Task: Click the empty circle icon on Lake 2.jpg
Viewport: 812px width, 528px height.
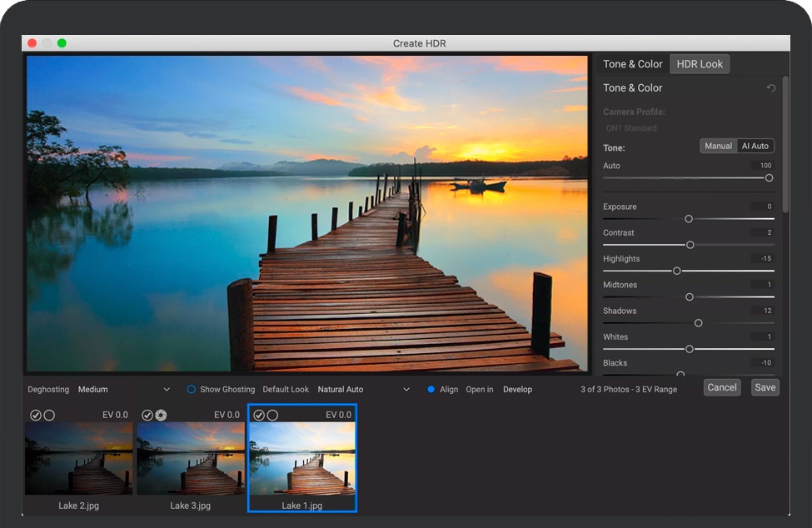Action: pyautogui.click(x=49, y=415)
